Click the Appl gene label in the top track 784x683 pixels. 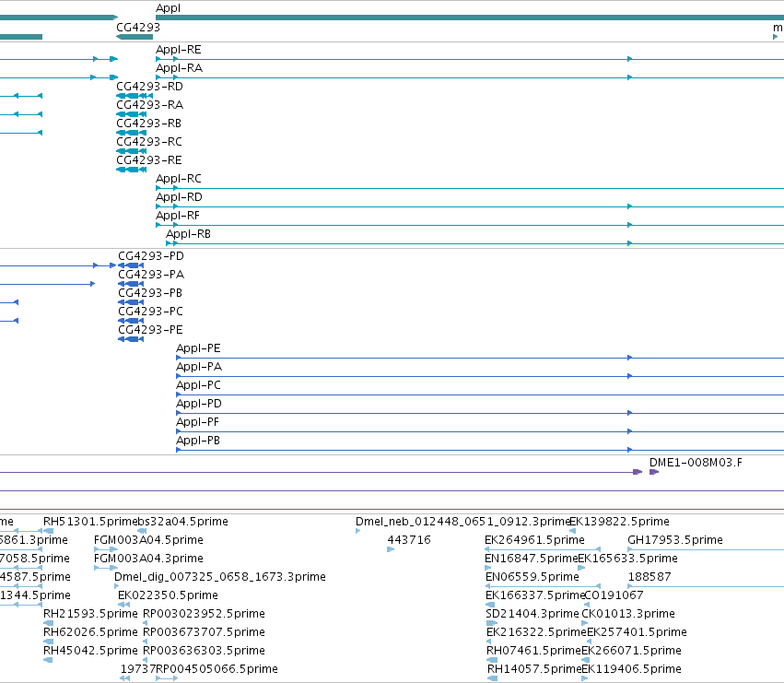click(x=168, y=8)
